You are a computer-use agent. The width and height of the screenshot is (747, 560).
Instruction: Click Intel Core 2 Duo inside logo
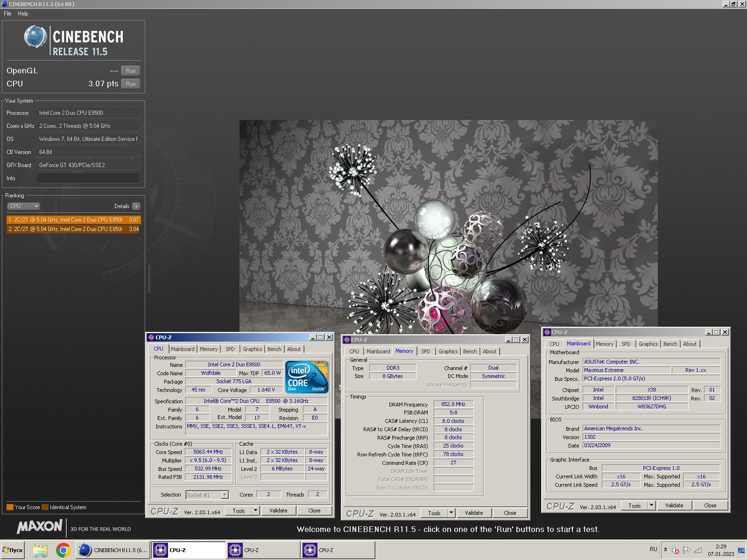(x=307, y=377)
